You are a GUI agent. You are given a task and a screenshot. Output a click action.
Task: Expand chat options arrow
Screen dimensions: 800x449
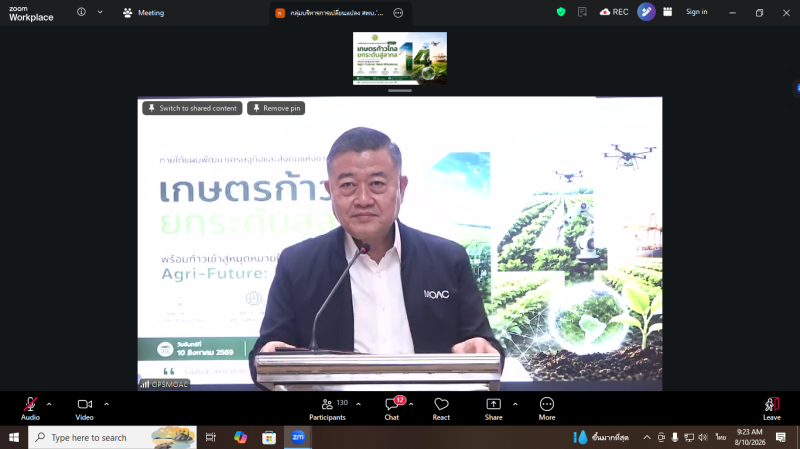411,404
